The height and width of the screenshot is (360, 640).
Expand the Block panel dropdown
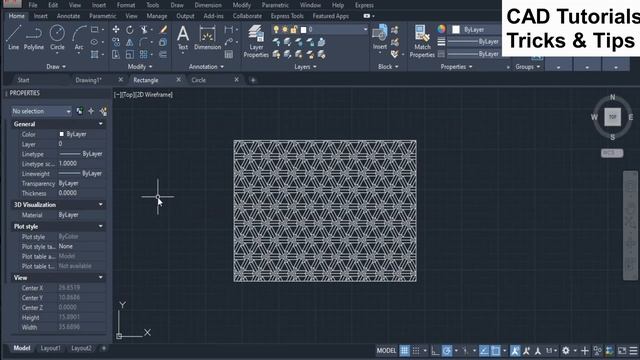(x=388, y=67)
